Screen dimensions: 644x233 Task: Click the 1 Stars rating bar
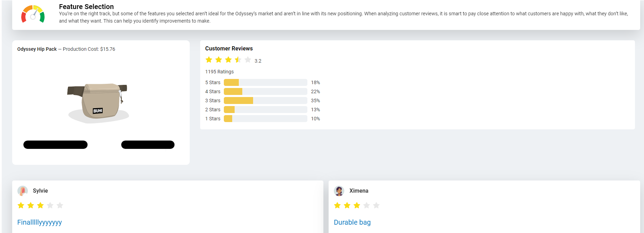tap(265, 119)
